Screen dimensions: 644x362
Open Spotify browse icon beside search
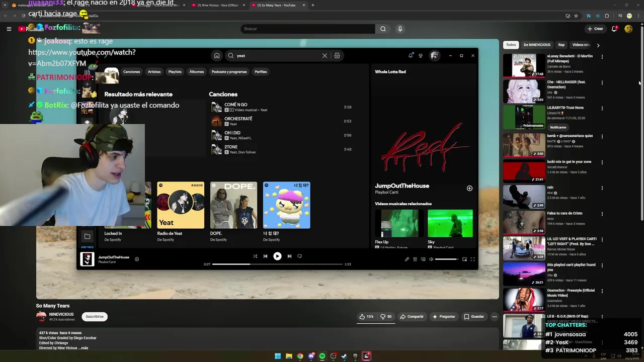pyautogui.click(x=337, y=56)
